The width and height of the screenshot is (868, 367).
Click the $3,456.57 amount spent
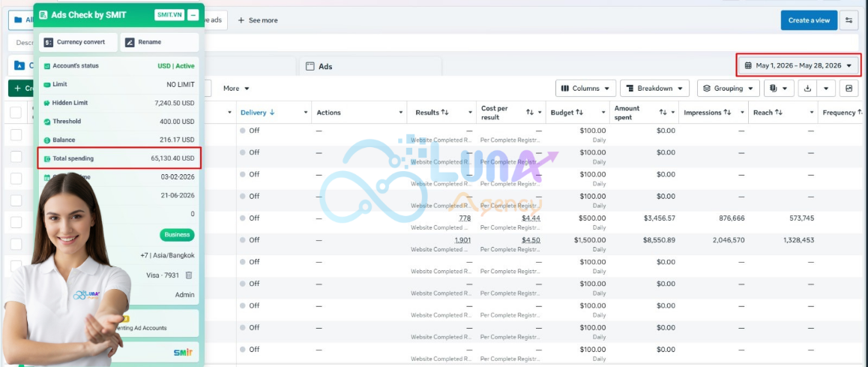pos(660,218)
